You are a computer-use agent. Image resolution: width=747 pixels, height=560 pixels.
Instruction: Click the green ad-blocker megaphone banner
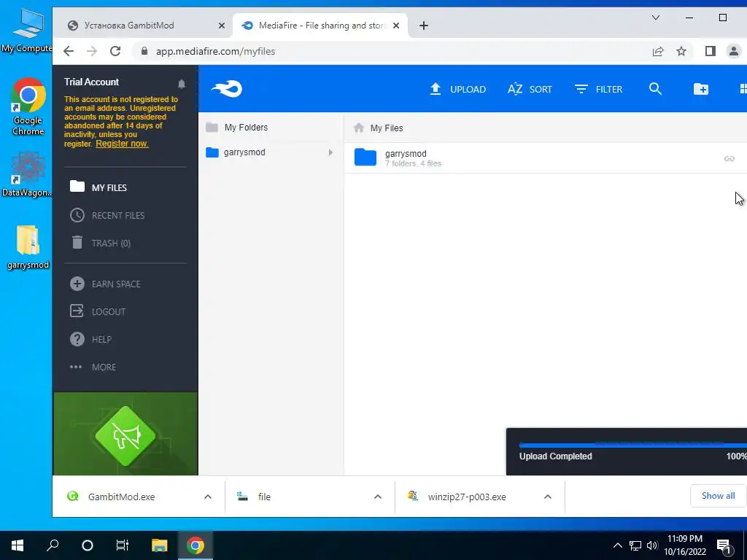pos(125,435)
